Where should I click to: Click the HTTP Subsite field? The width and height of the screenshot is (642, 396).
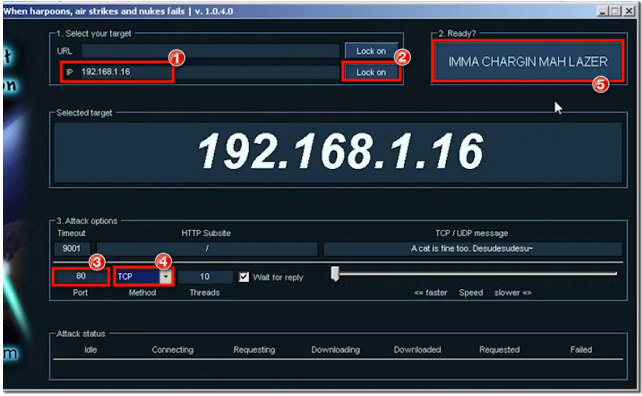[x=207, y=249]
